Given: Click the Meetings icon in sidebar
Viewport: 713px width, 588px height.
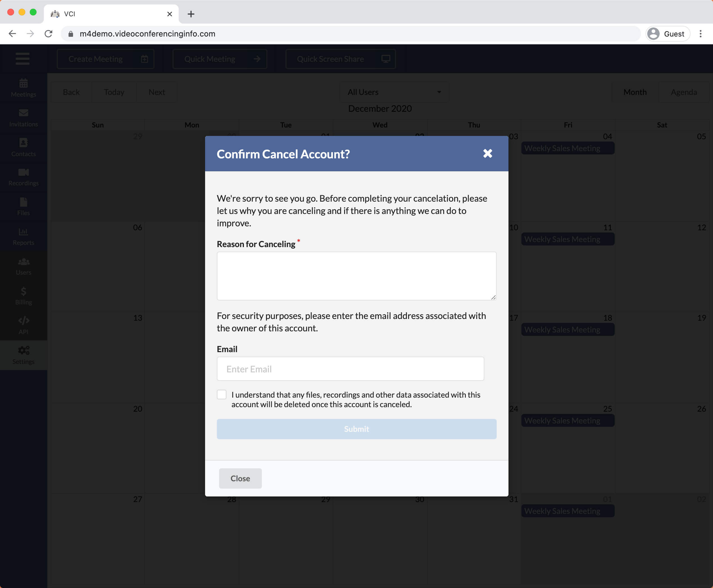Looking at the screenshot, I should point(23,88).
